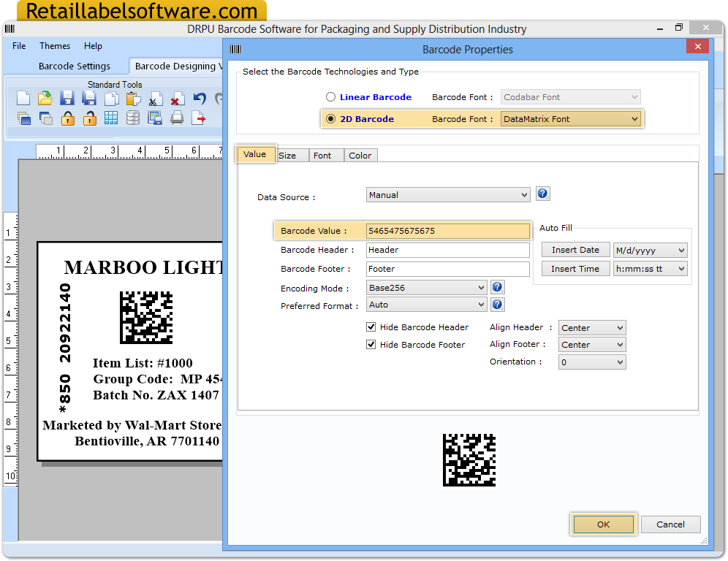Select vertical *850 20922140 text on label

tap(65, 348)
